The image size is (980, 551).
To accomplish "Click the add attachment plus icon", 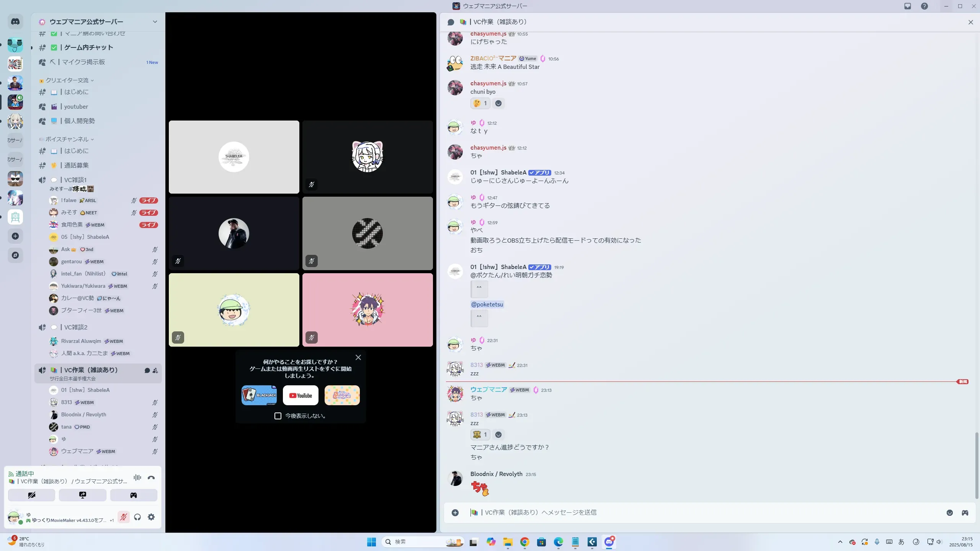I will coord(455,513).
